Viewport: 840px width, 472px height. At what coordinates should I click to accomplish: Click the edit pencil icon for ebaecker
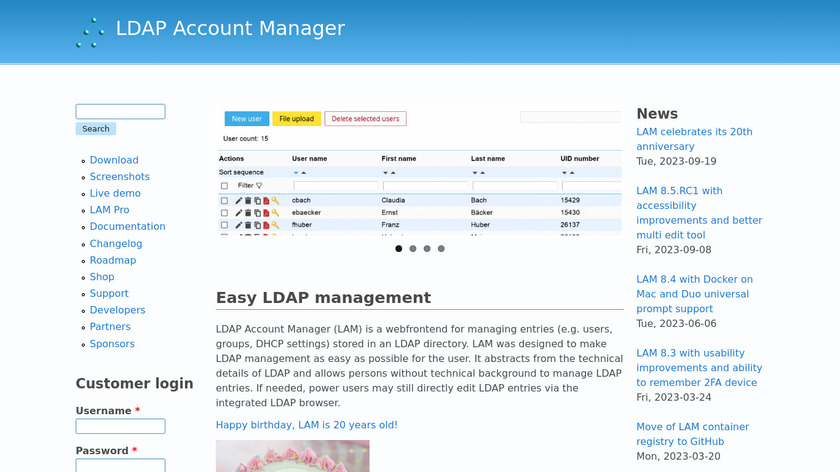pyautogui.click(x=239, y=213)
